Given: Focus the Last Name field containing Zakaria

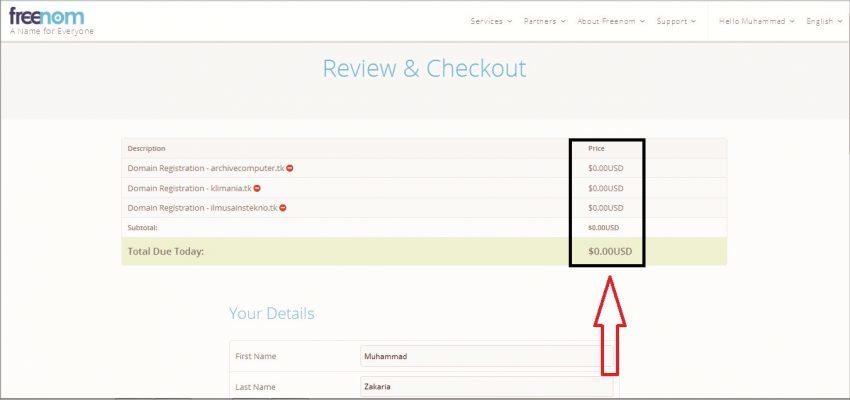Looking at the screenshot, I should (486, 387).
